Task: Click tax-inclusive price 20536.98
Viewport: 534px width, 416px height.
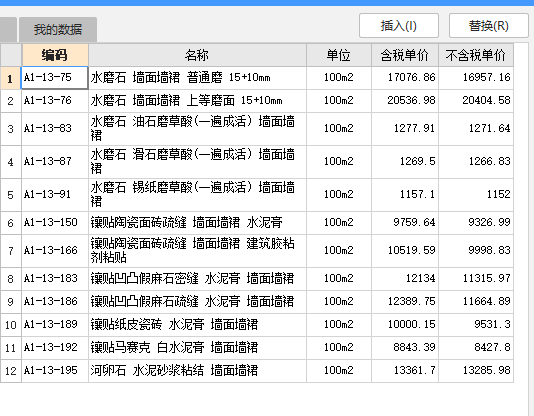Action: pyautogui.click(x=405, y=101)
